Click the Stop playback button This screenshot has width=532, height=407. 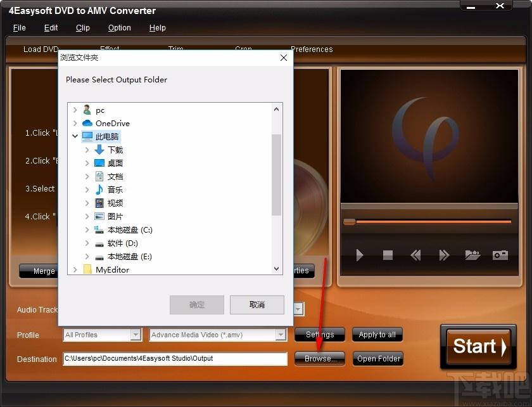pos(388,255)
